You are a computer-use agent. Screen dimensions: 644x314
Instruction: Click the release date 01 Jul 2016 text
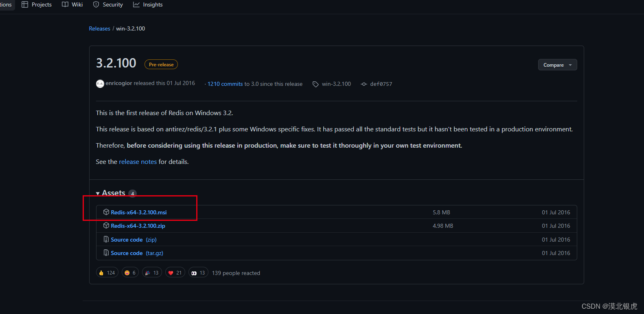tap(181, 83)
